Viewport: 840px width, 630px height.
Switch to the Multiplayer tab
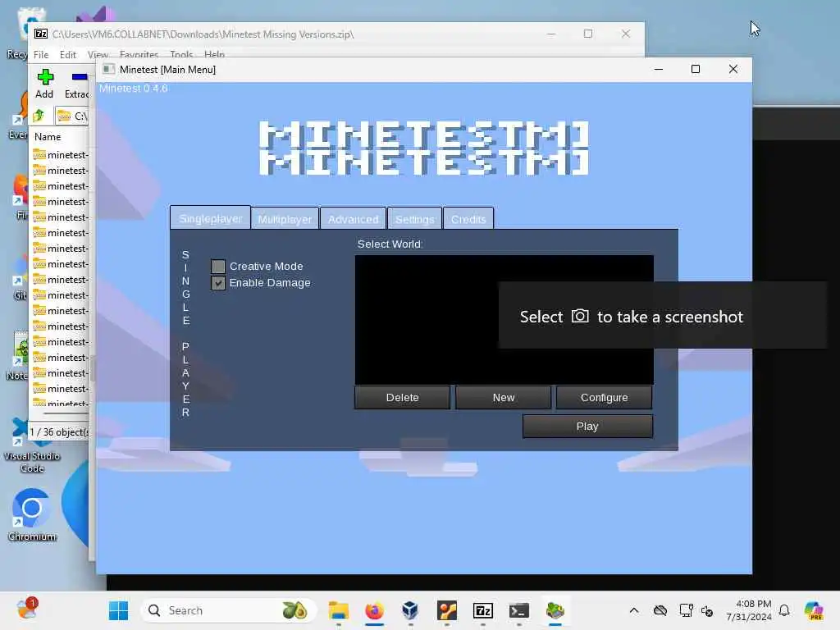285,219
